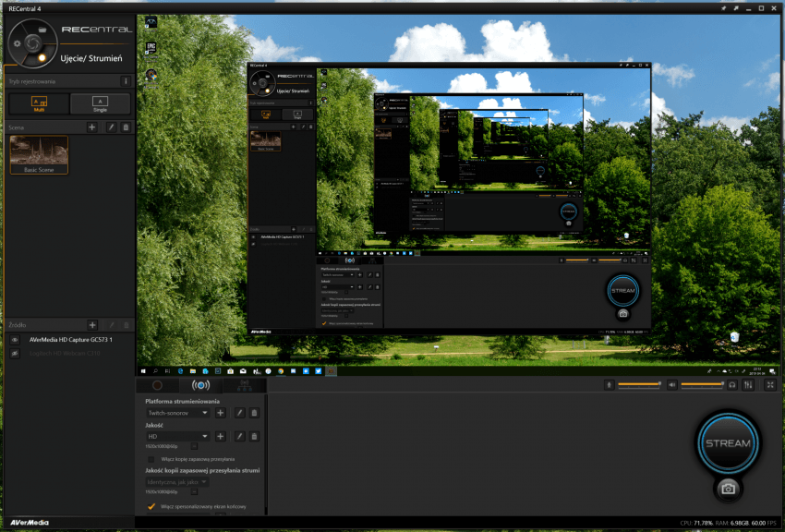Click the streaming settings panel scrollbar
This screenshot has width=785, height=532.
[266, 453]
